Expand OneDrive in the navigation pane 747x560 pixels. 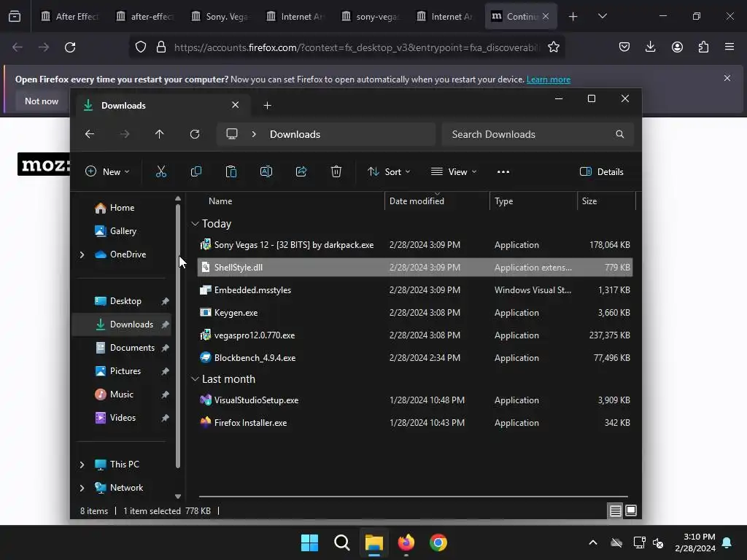point(82,254)
